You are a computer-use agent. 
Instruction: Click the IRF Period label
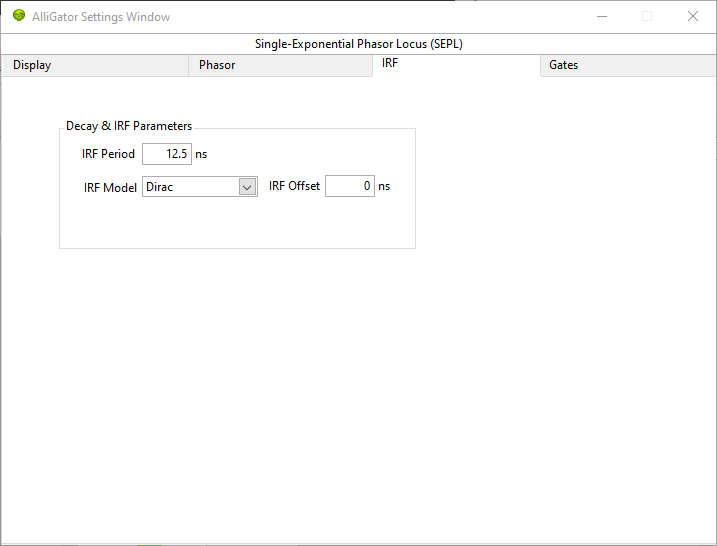[x=108, y=154]
